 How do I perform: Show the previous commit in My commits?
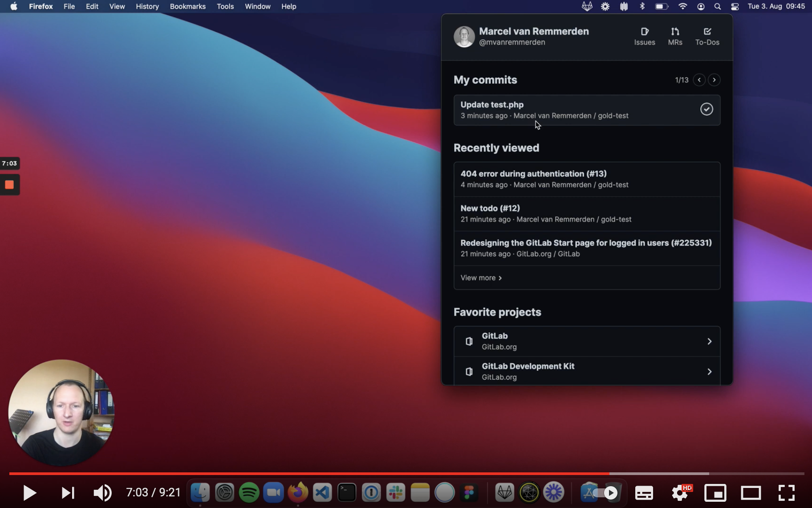point(699,80)
